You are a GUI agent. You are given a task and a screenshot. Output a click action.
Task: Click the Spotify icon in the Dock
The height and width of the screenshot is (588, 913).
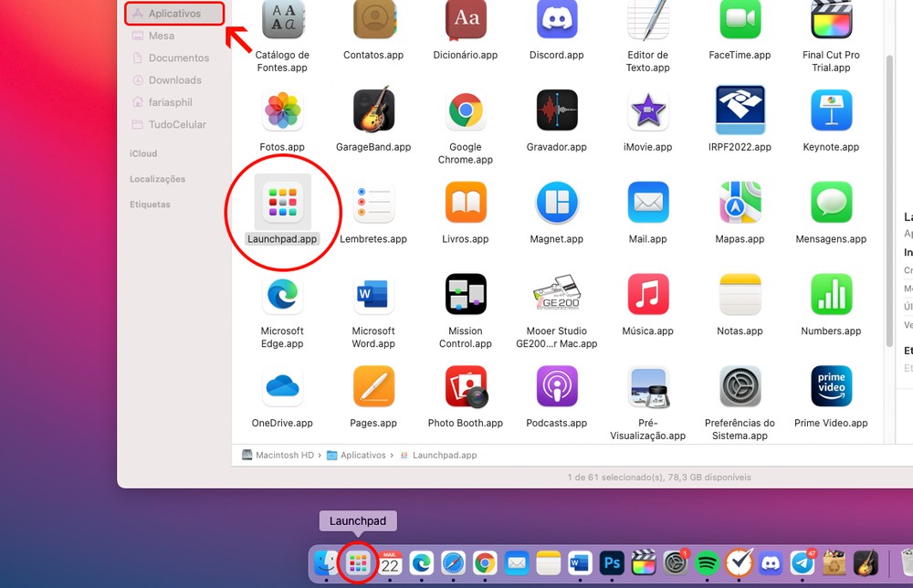pyautogui.click(x=706, y=564)
